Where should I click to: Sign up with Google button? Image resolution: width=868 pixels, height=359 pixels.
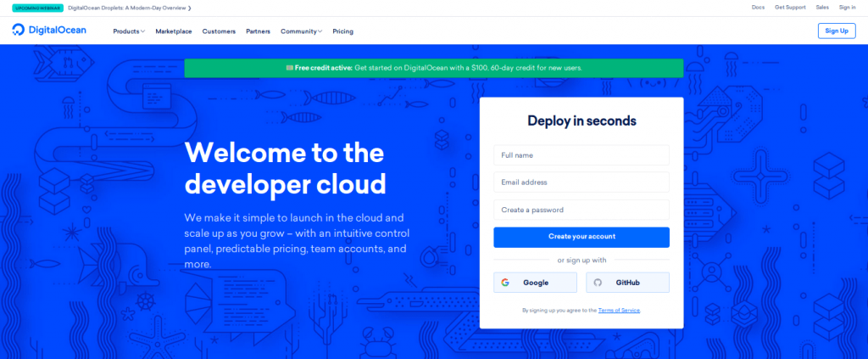click(535, 283)
